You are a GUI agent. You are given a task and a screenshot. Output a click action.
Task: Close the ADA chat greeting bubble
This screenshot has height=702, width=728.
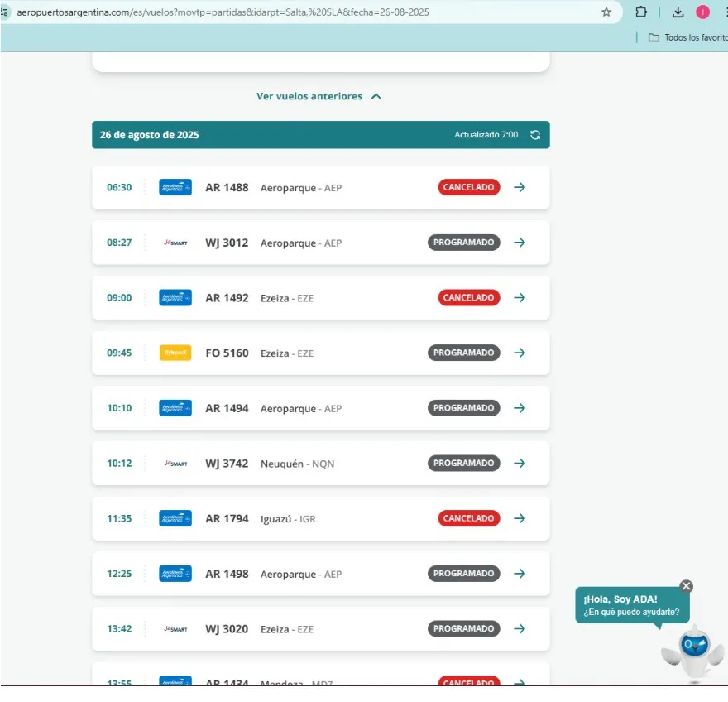click(x=686, y=586)
